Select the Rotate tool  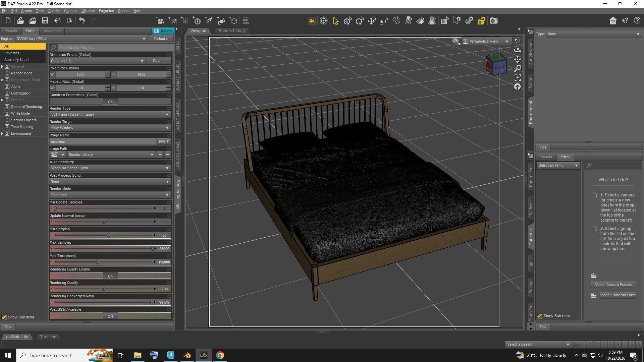click(360, 21)
